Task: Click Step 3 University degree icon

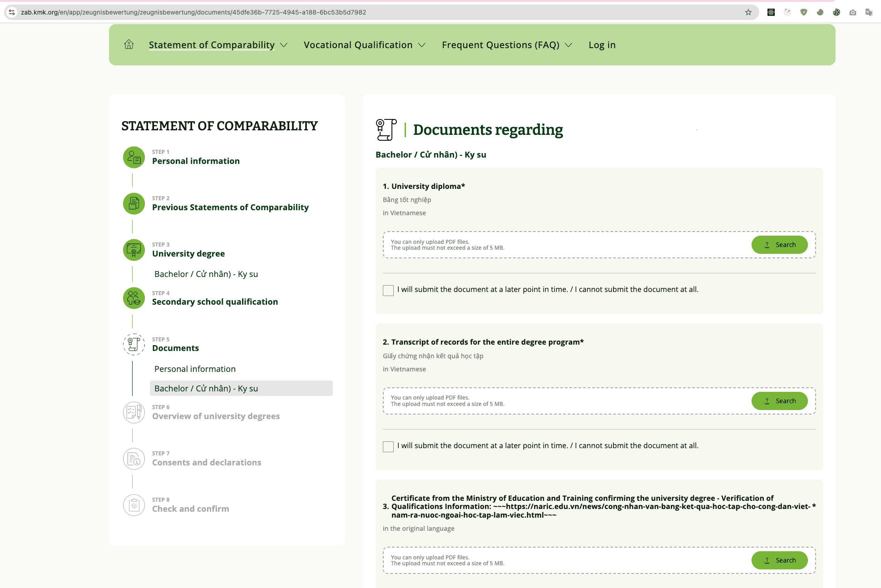Action: pyautogui.click(x=134, y=250)
